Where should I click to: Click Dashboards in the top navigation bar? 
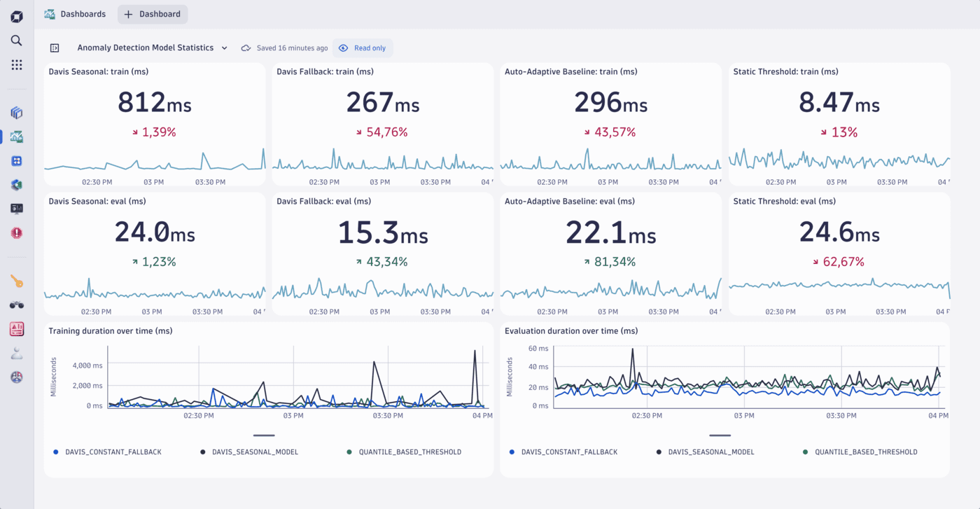(75, 14)
